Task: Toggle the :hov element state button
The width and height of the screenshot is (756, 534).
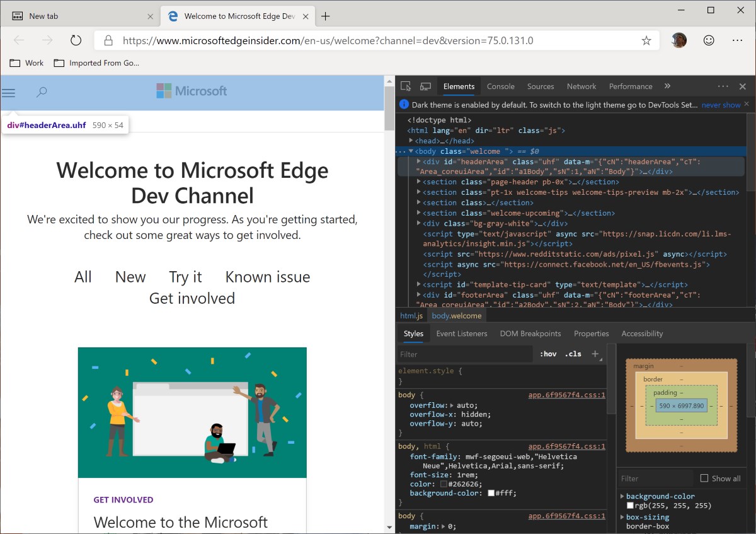Action: [x=548, y=354]
